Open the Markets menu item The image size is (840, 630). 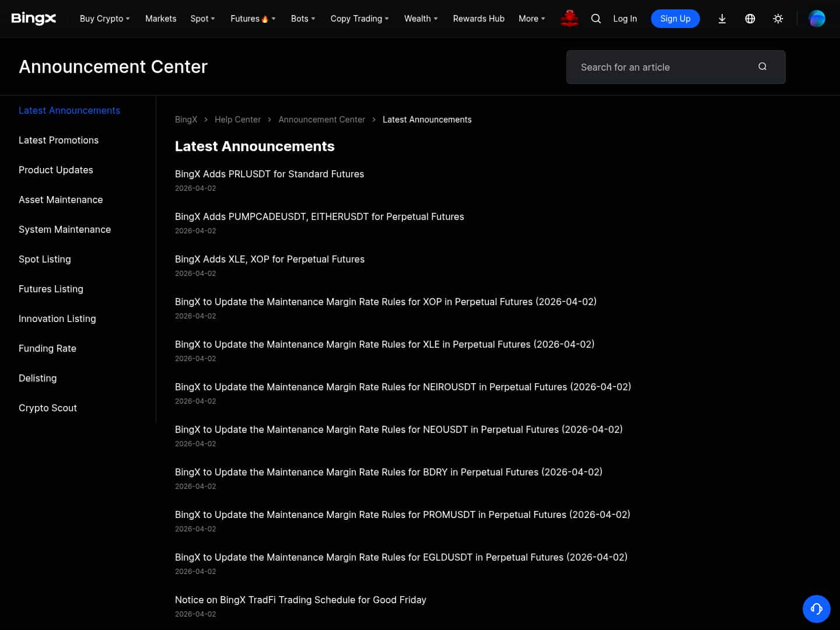point(160,19)
